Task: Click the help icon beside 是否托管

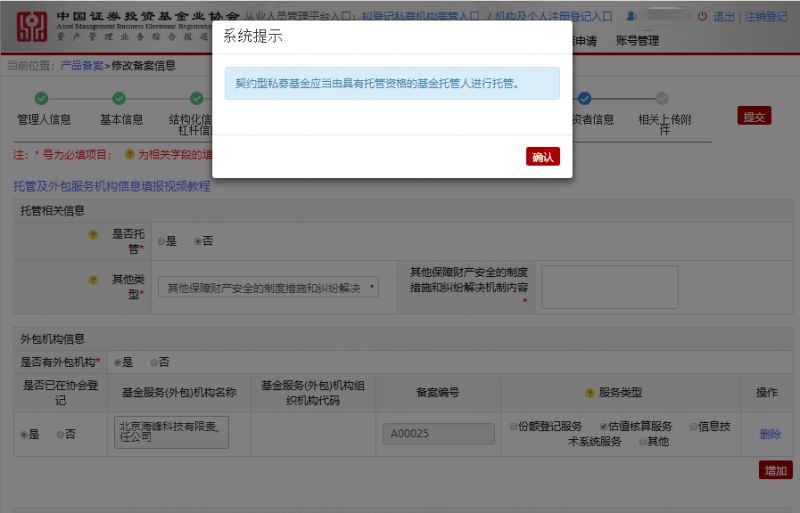Action: coord(93,234)
